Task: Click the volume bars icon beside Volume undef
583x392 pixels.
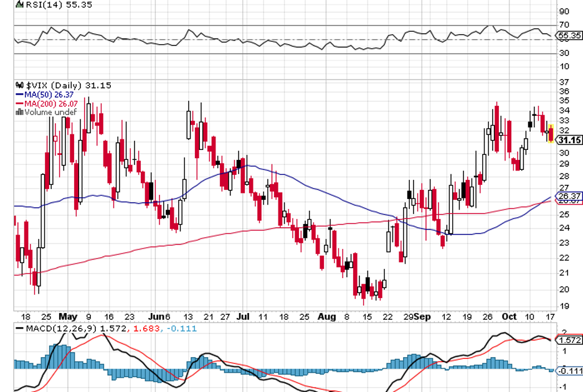Action: pyautogui.click(x=19, y=112)
